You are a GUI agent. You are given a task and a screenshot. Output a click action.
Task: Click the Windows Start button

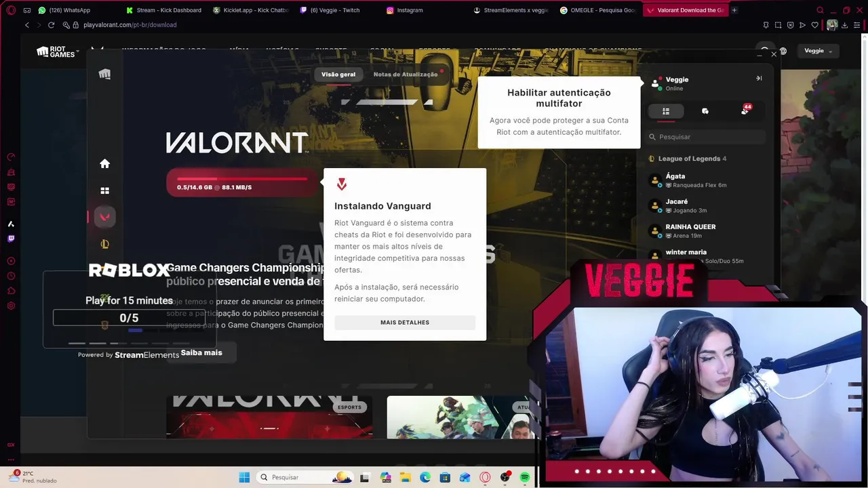click(244, 477)
